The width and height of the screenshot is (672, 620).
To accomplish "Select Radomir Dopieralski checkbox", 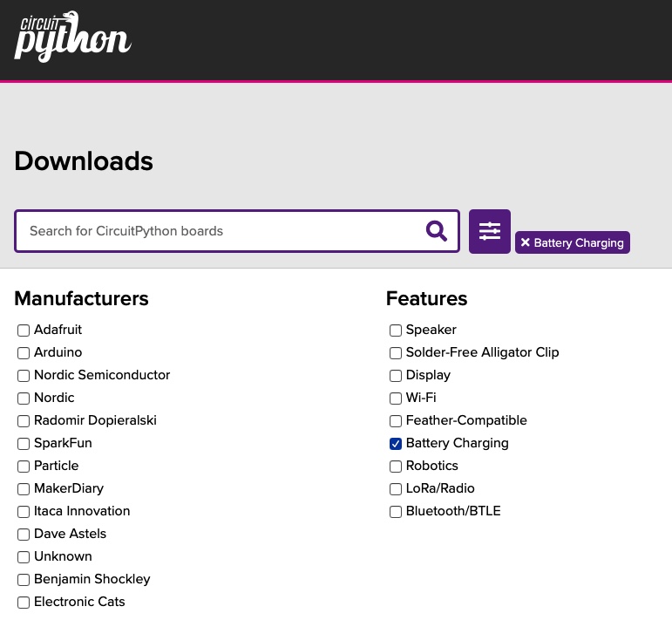I will (x=24, y=421).
